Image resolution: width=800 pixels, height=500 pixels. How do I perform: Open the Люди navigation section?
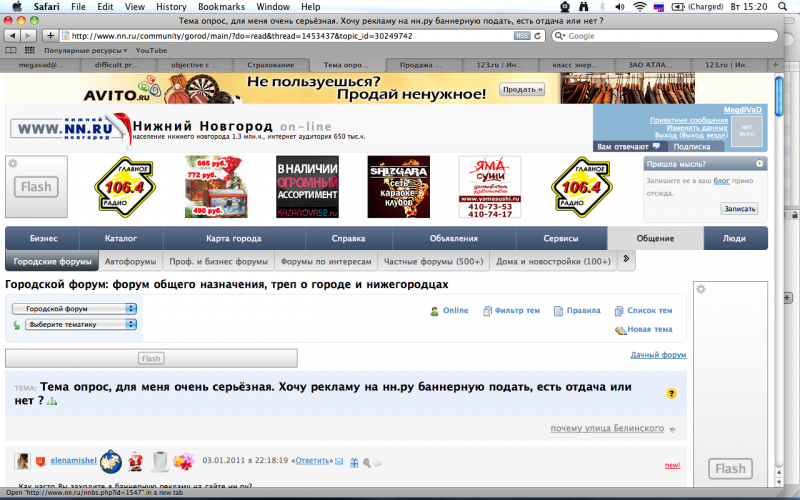[735, 238]
